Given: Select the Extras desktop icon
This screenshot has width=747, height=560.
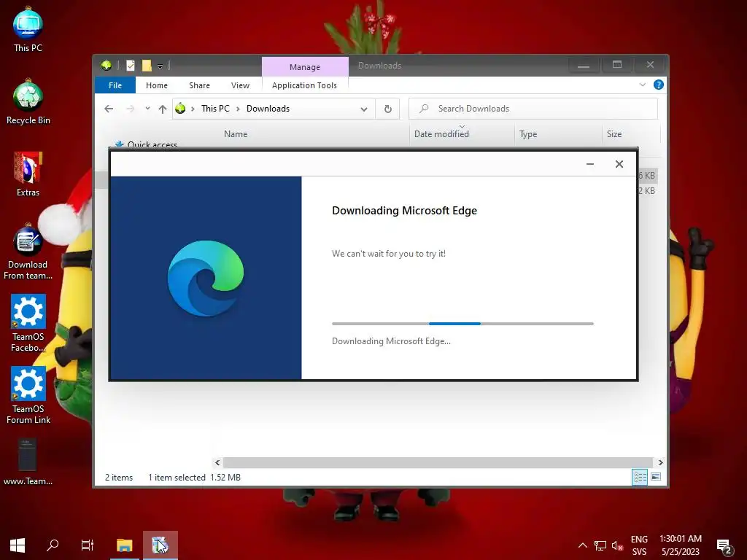Looking at the screenshot, I should (28, 174).
